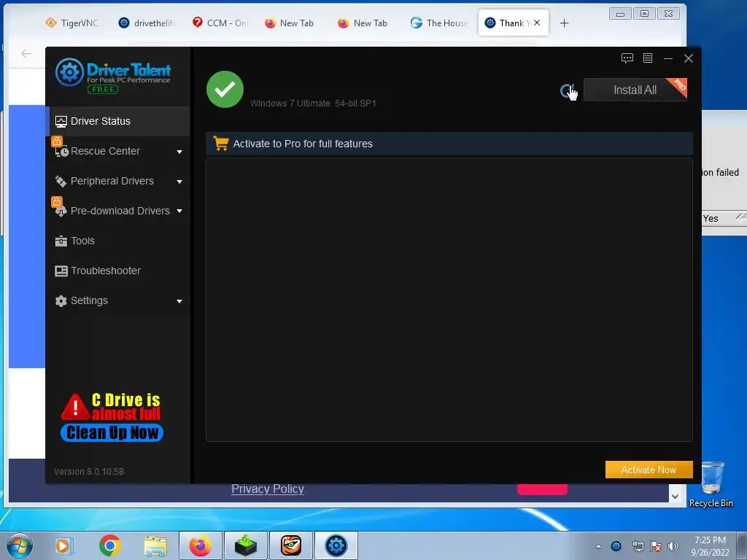Click the lock badge on Rescue Center
This screenshot has height=560, width=747.
pos(57,141)
